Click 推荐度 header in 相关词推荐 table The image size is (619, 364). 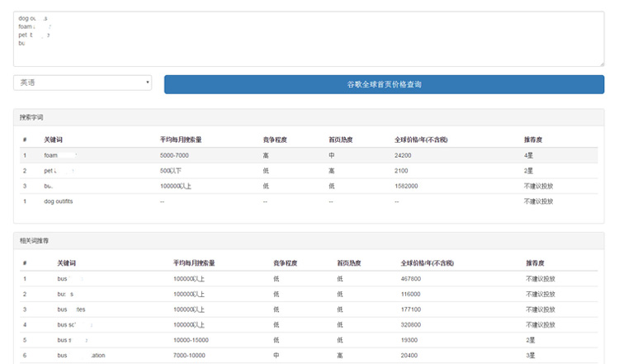[535, 262]
